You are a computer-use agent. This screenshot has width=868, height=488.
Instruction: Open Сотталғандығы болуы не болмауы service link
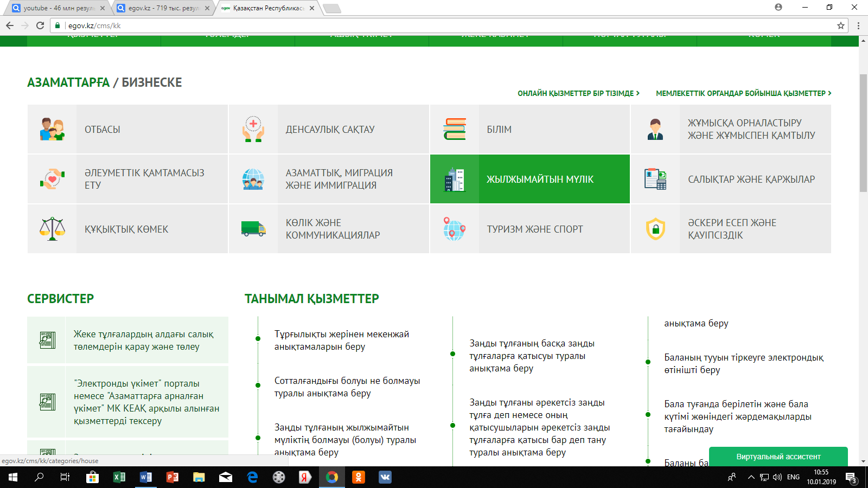pyautogui.click(x=347, y=387)
